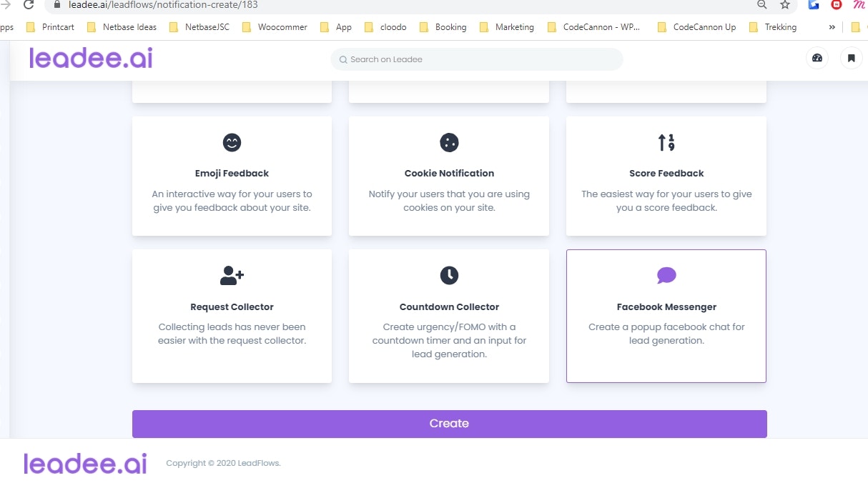Click the Search on Leadee field

477,59
